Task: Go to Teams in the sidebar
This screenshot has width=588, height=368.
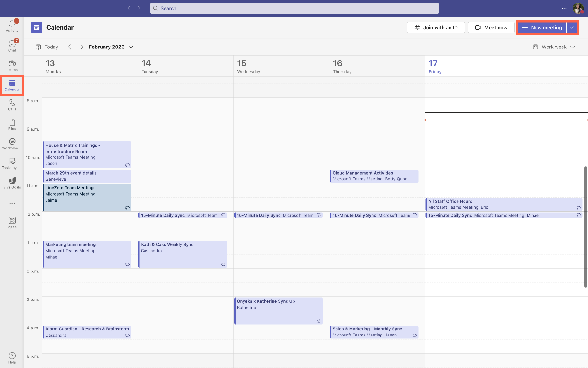Action: tap(12, 65)
